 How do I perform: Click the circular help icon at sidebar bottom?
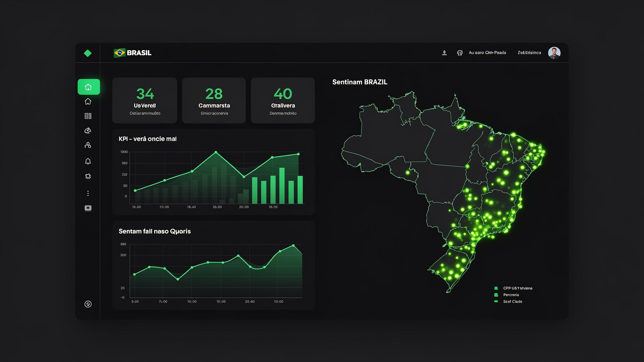(88, 304)
